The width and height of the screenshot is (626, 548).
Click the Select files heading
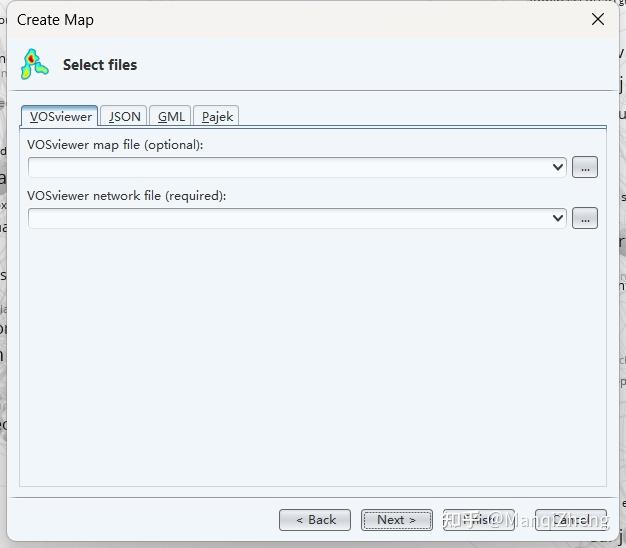100,65
